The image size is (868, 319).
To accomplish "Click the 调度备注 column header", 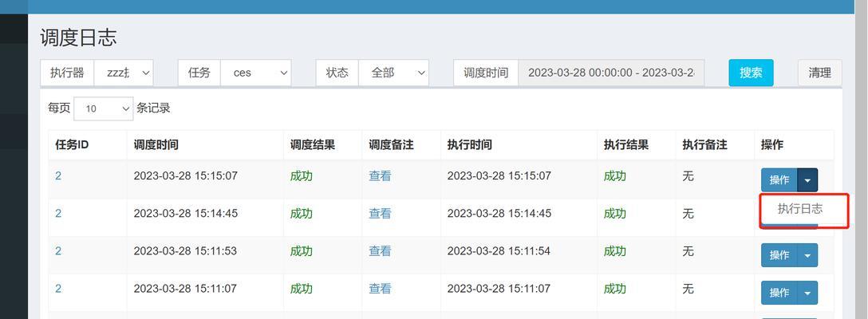I will tap(401, 145).
